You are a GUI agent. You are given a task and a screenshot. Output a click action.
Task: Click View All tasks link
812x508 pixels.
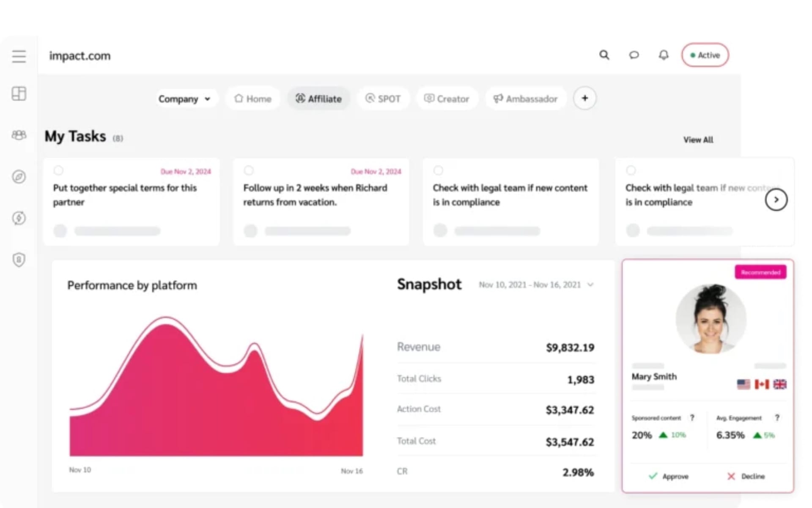point(698,140)
